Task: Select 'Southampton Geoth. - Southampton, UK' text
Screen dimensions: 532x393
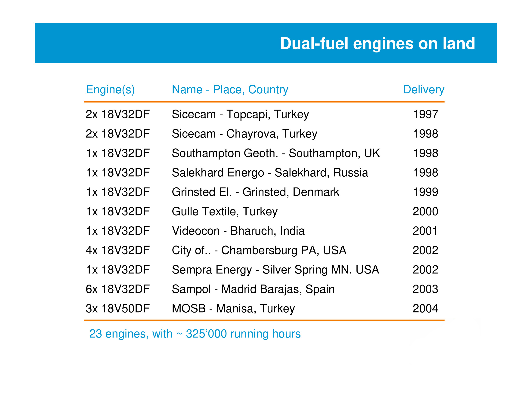Action: 276,153
